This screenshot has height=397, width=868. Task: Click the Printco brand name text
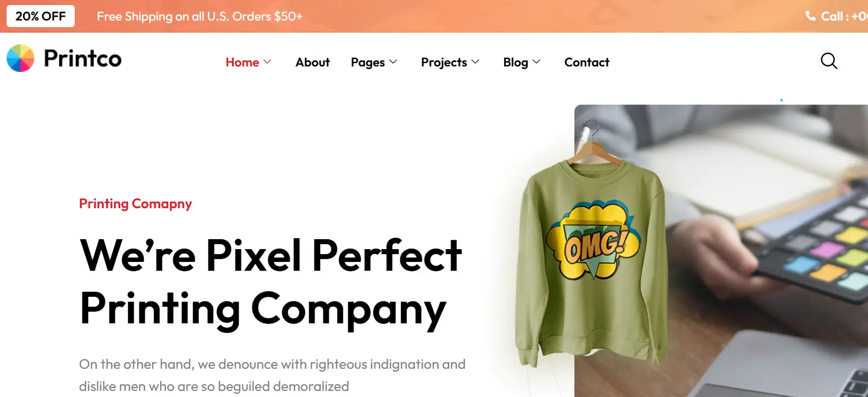pyautogui.click(x=83, y=58)
